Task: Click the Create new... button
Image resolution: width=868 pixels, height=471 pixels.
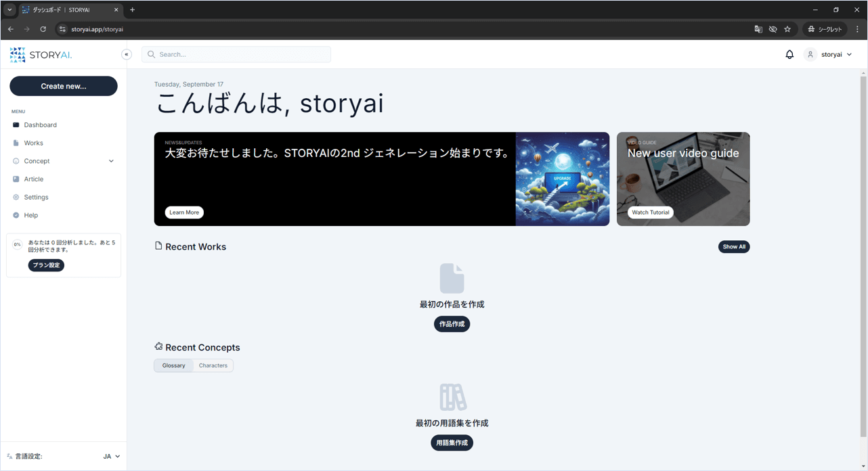Action: 64,86
